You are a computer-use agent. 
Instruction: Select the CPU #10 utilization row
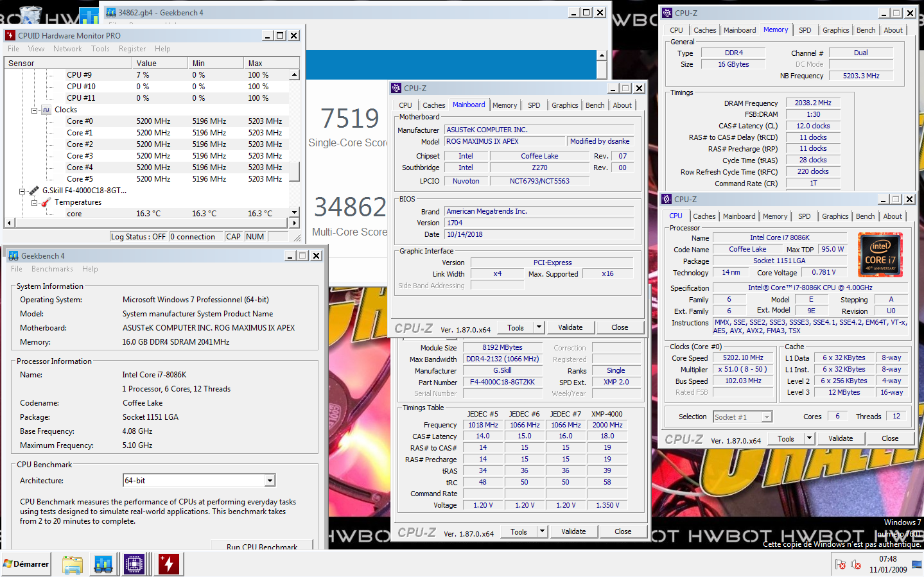tap(146, 87)
